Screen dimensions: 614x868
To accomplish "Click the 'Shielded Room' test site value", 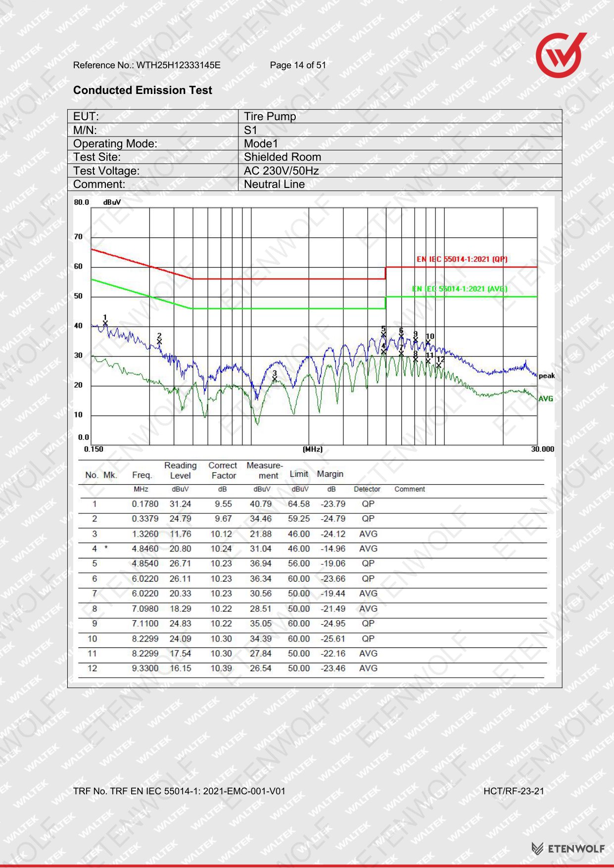I will [x=283, y=157].
